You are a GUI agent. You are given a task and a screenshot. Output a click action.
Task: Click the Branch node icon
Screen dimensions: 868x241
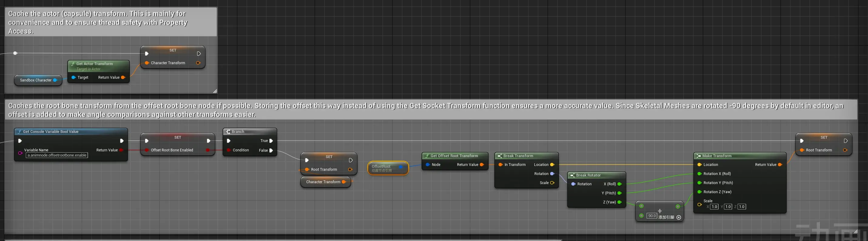click(x=228, y=132)
